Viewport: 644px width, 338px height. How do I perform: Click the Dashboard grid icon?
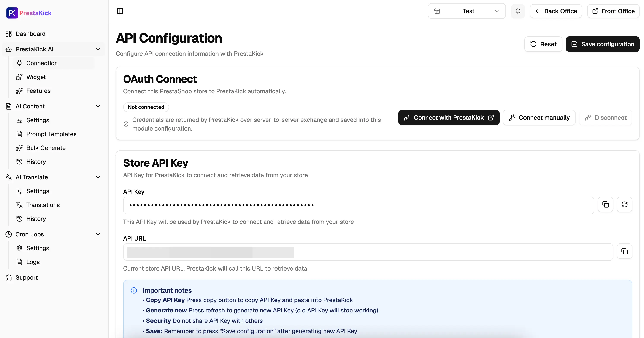pos(9,34)
